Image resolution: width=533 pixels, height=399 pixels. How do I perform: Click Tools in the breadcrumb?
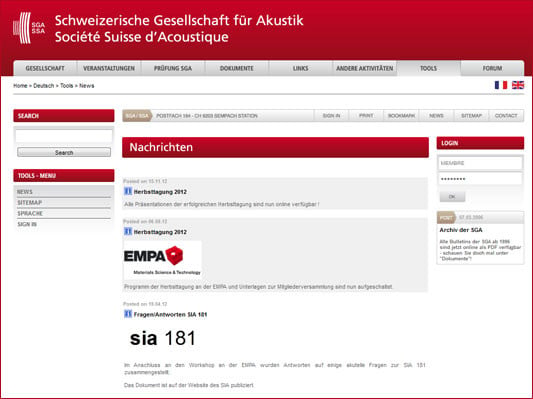click(67, 86)
